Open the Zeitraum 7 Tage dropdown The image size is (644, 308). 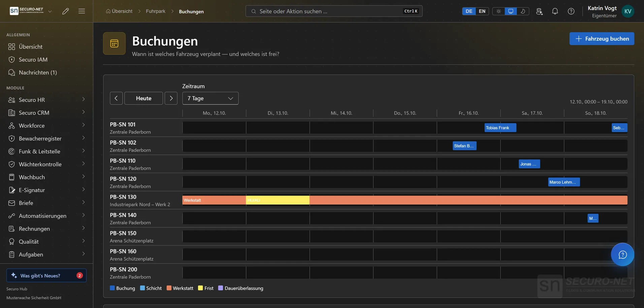(210, 98)
